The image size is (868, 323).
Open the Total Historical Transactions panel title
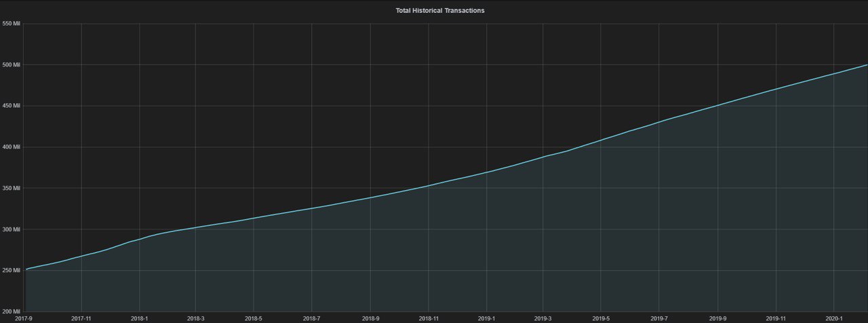pos(440,11)
